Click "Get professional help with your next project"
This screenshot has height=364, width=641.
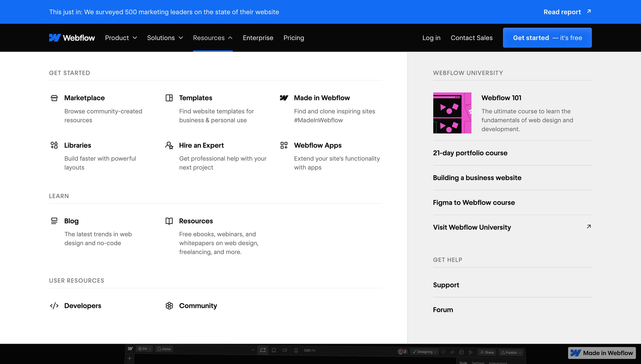tap(223, 163)
